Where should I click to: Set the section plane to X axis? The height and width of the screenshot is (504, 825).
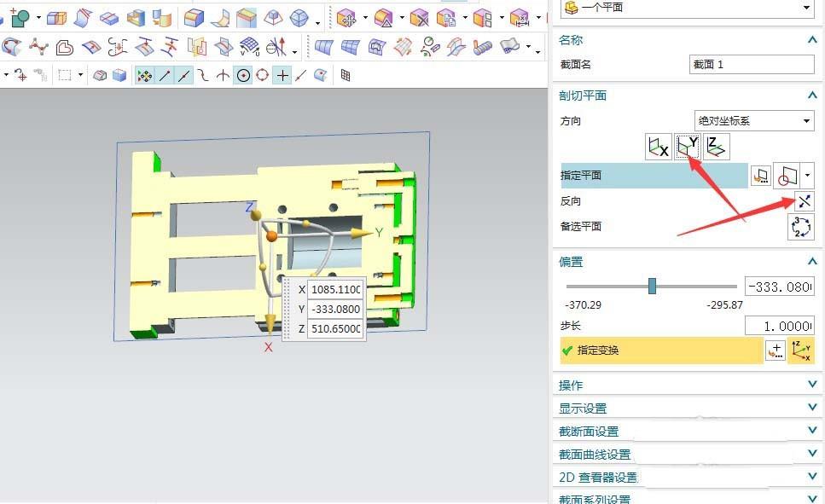[x=658, y=146]
